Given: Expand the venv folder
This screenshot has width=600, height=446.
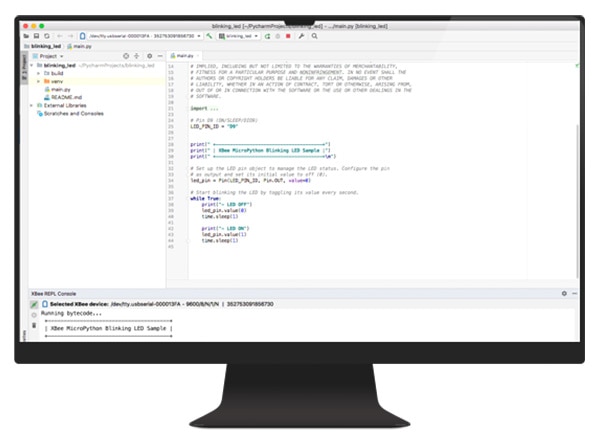Looking at the screenshot, I should pyautogui.click(x=38, y=81).
